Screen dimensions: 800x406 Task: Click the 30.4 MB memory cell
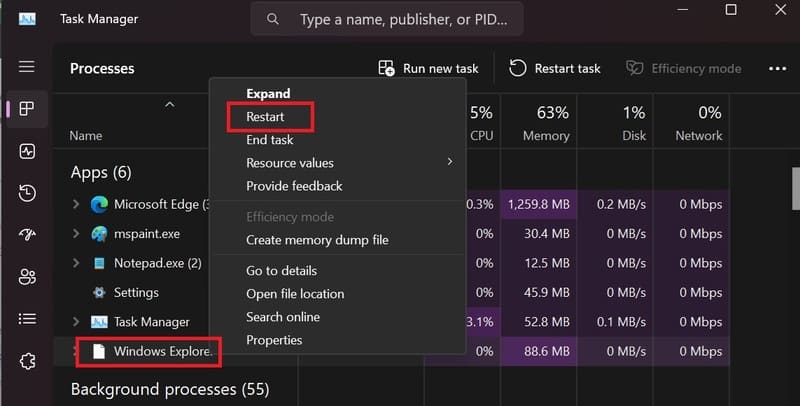tap(538, 234)
